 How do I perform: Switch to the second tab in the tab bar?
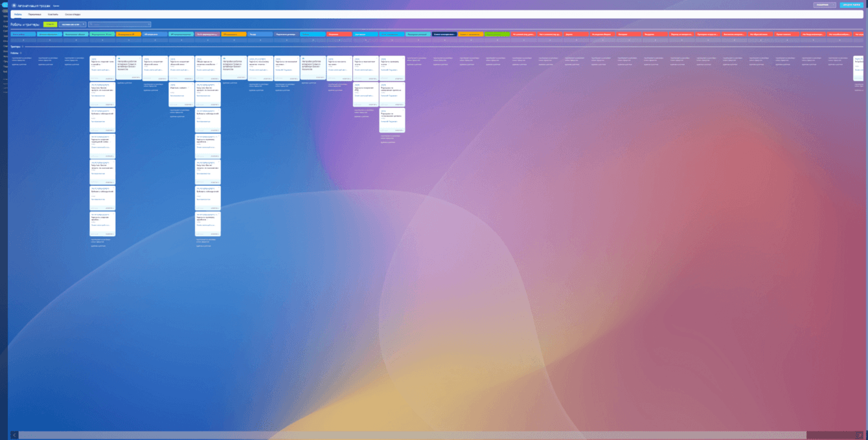point(34,14)
